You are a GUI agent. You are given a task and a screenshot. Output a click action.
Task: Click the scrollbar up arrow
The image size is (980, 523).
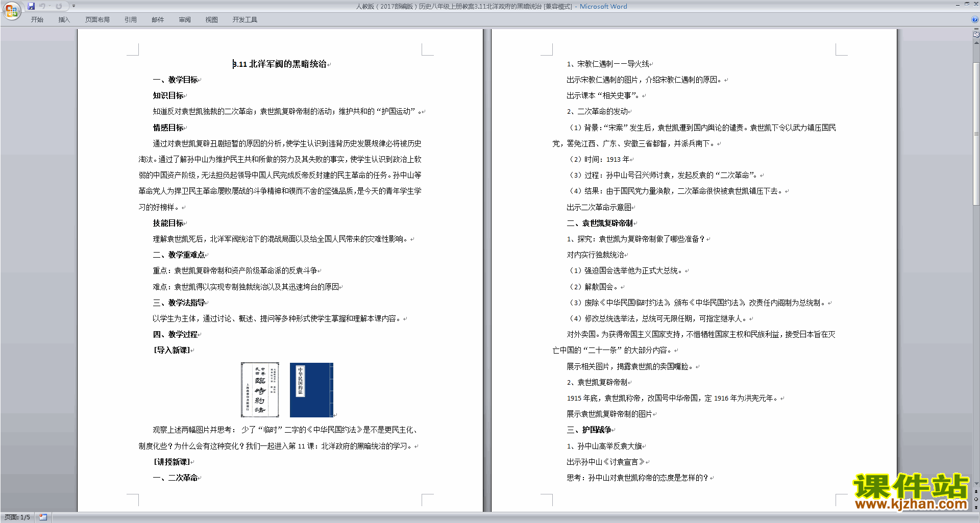[976, 43]
